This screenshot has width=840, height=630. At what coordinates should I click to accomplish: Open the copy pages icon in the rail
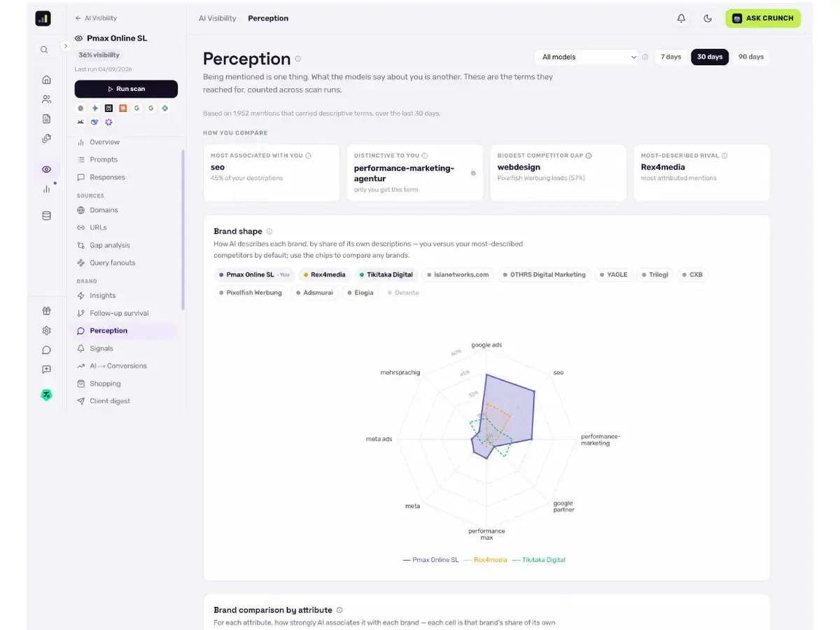(x=46, y=139)
